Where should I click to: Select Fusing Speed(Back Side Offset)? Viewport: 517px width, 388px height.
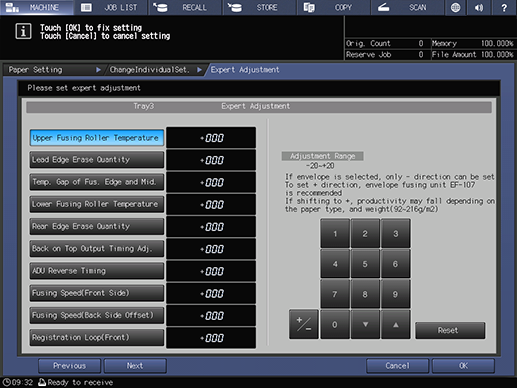click(97, 315)
